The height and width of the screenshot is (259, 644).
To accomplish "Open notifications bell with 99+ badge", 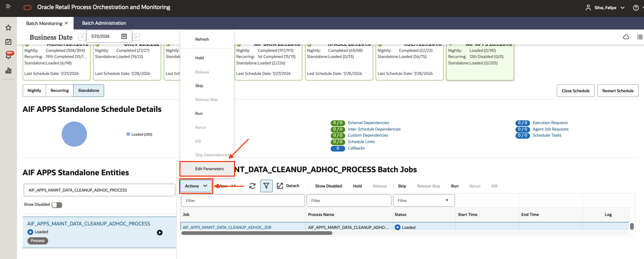I will coord(8,55).
